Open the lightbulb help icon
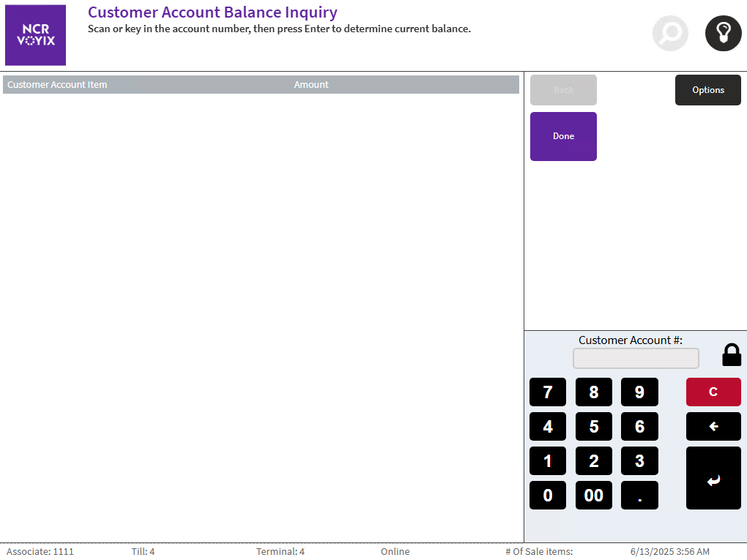This screenshot has height=560, width=747. pyautogui.click(x=723, y=33)
